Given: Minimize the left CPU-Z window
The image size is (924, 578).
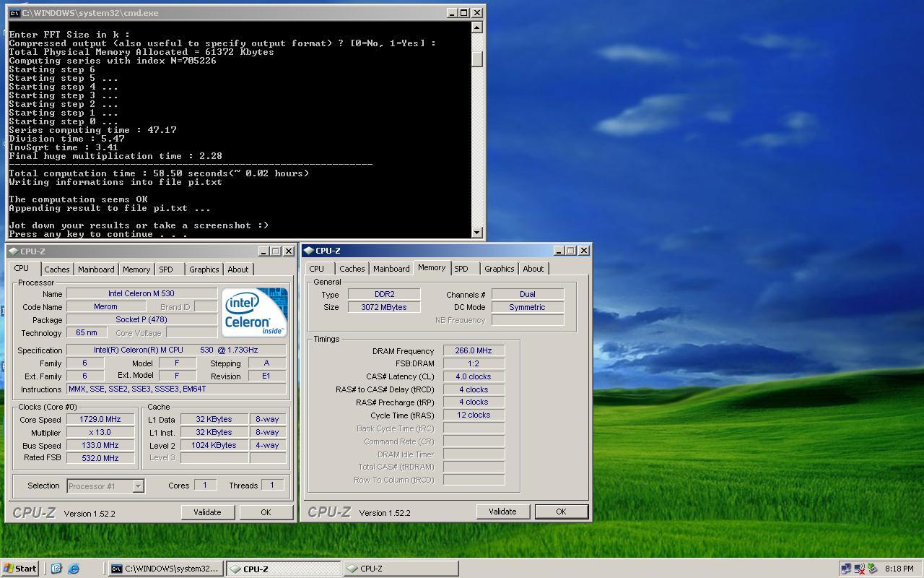Looking at the screenshot, I should (x=263, y=251).
